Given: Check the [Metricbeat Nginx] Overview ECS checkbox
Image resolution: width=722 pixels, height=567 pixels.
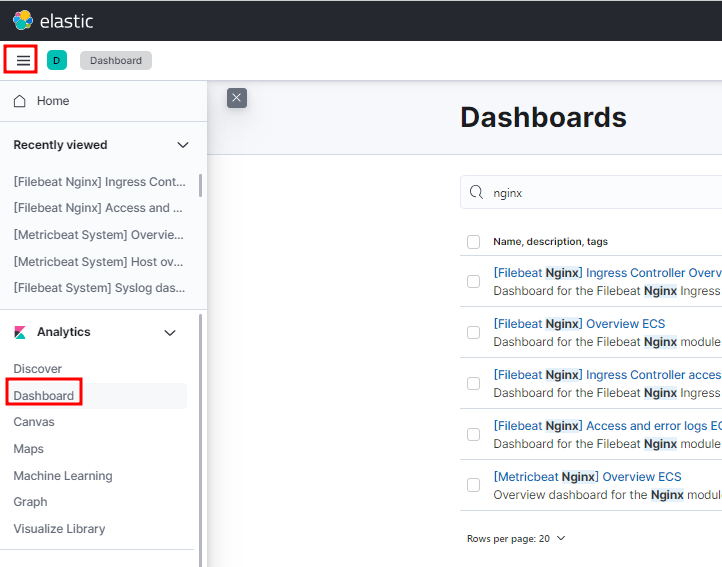Looking at the screenshot, I should pyautogui.click(x=473, y=485).
